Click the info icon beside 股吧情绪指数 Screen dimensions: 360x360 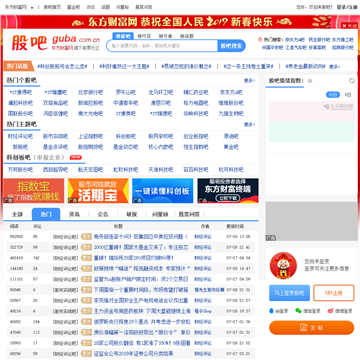310,81
